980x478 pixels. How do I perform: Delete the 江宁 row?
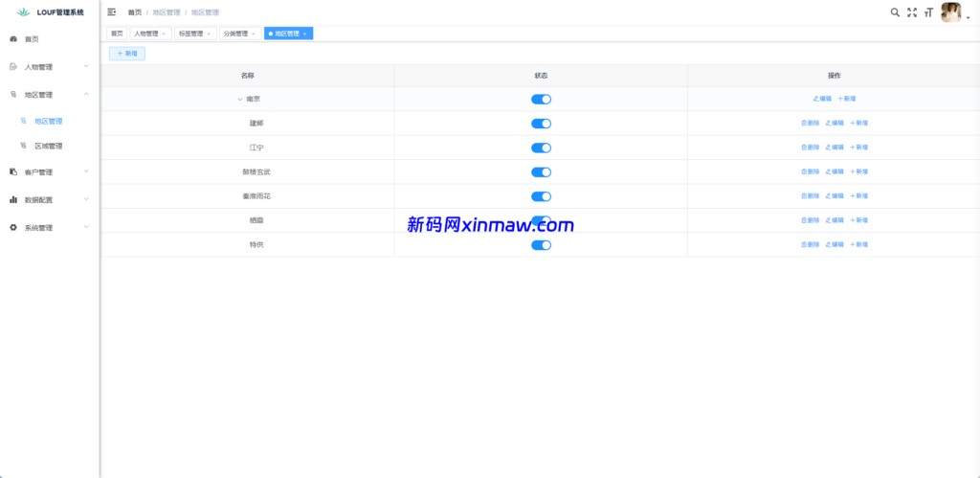[x=810, y=148]
